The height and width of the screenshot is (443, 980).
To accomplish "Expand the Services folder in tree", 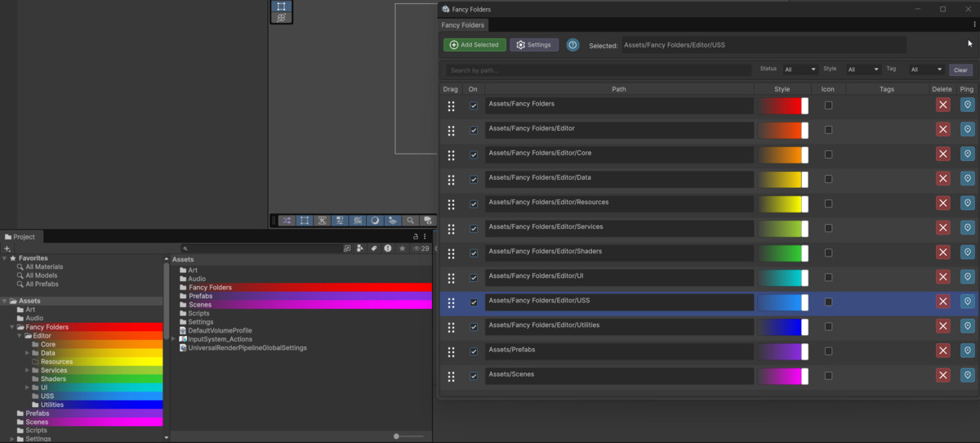I will [x=27, y=370].
